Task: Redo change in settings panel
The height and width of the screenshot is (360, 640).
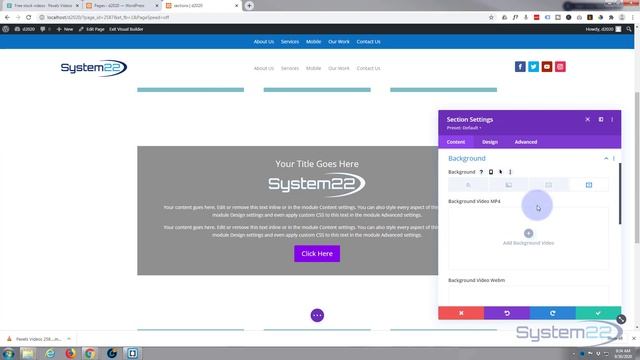Action: click(x=553, y=313)
